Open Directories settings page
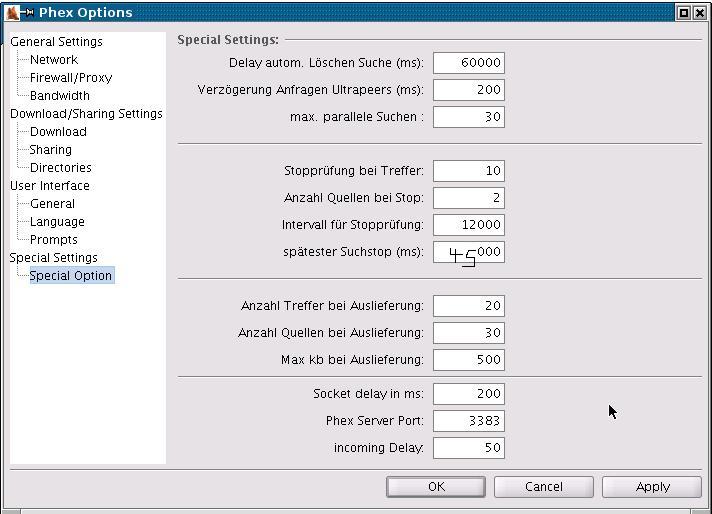 click(x=60, y=168)
